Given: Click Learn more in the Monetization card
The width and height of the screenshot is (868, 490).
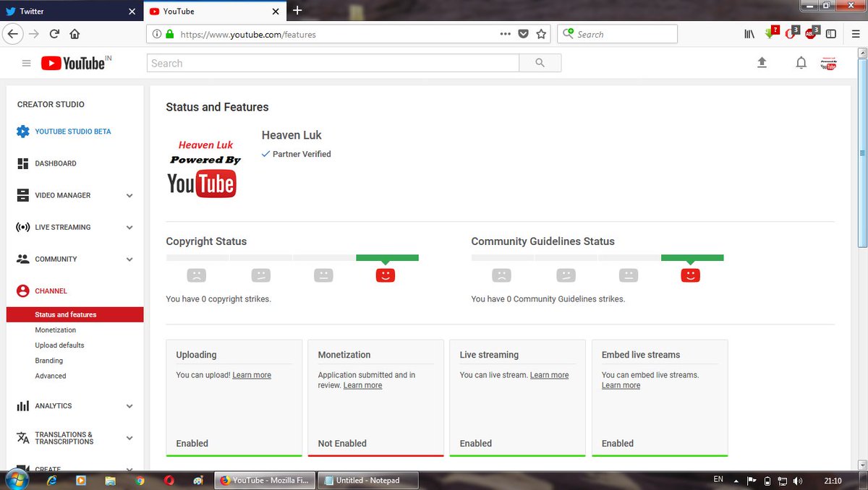Looking at the screenshot, I should tap(362, 385).
